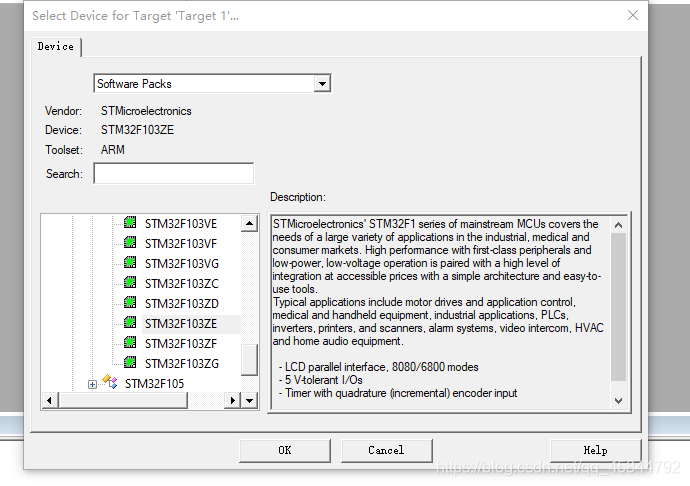Select STM32F103ZG in device list
This screenshot has width=690, height=486.
click(x=182, y=364)
